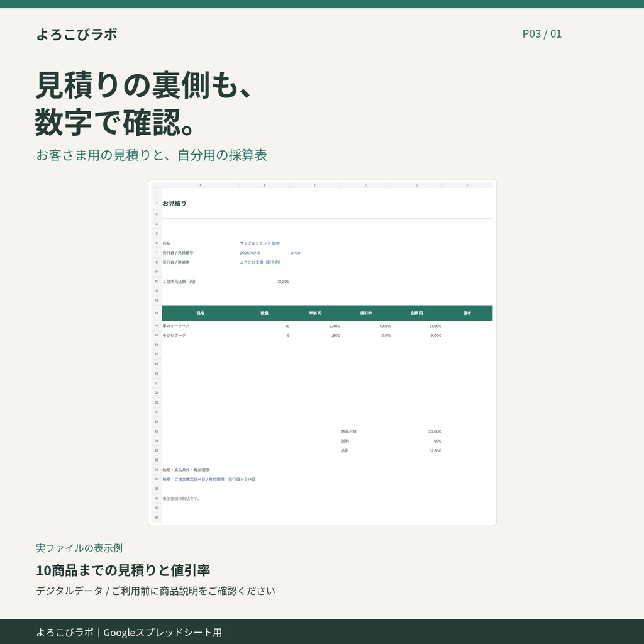This screenshot has width=644, height=644.
Task: Click the サンプルショップ 御中 cell
Action: tap(260, 243)
